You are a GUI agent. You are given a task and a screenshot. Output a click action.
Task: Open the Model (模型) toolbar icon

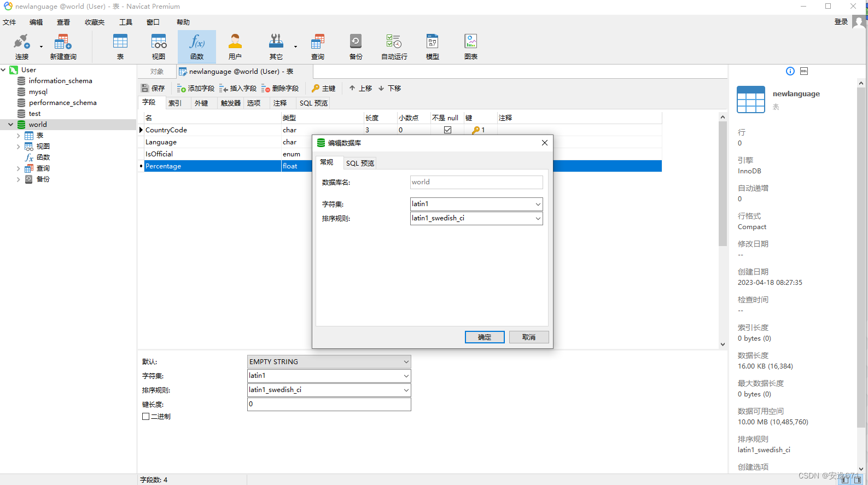[433, 46]
